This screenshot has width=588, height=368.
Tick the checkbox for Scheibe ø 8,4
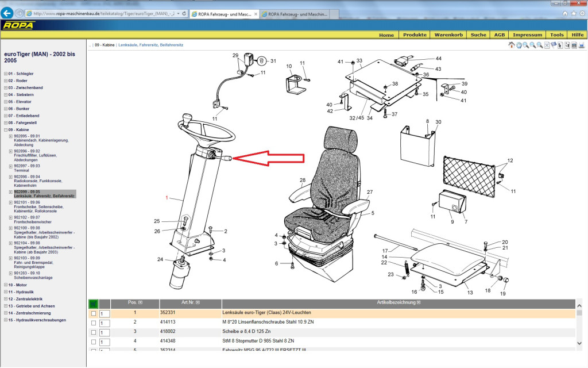click(x=94, y=332)
